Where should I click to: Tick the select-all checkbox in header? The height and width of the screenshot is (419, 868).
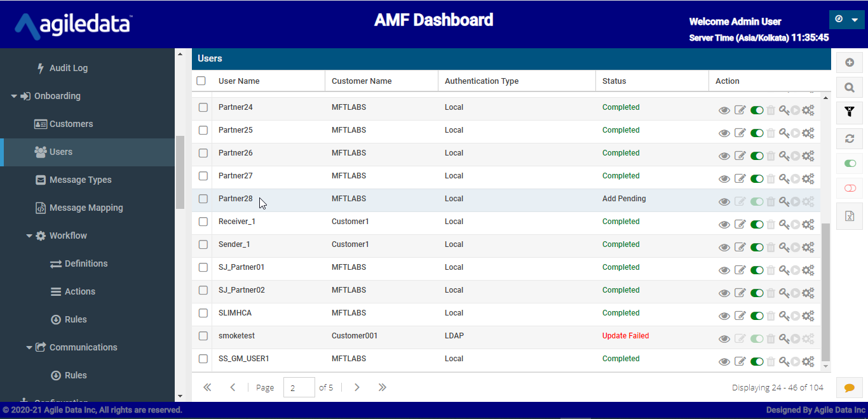201,81
